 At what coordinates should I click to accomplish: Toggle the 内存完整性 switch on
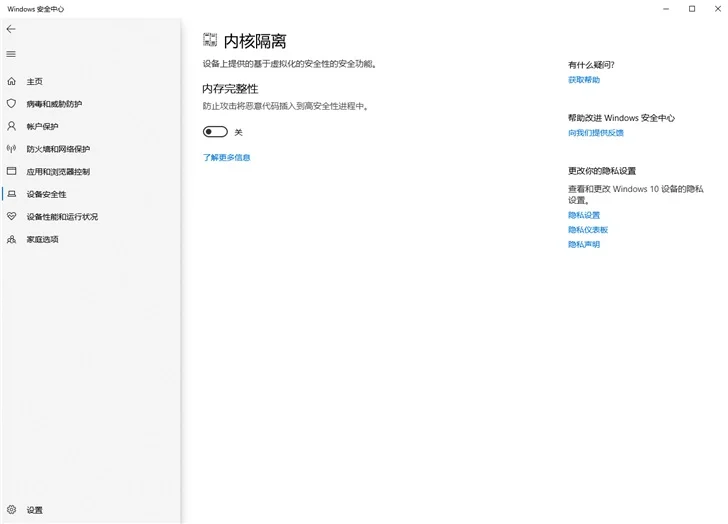215,132
